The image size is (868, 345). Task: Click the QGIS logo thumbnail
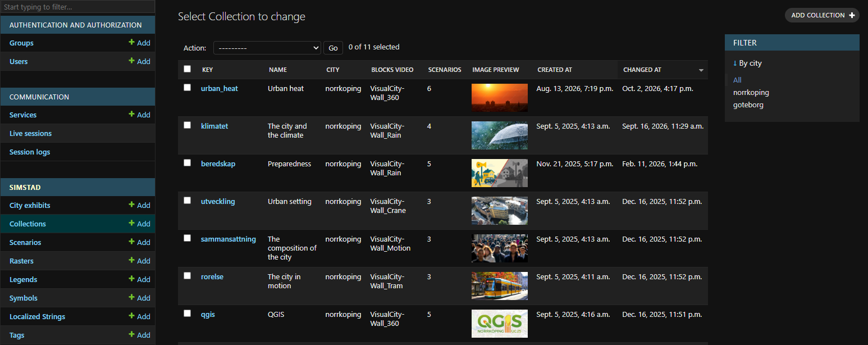(x=500, y=324)
